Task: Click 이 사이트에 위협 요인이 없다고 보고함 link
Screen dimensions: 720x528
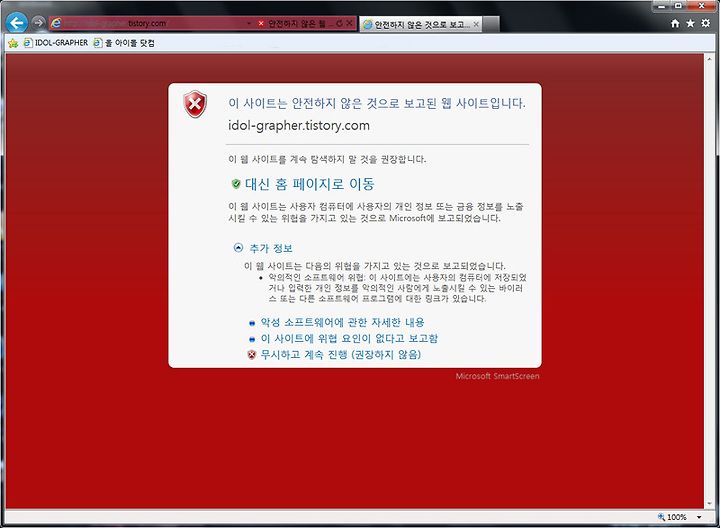Action: [x=349, y=338]
